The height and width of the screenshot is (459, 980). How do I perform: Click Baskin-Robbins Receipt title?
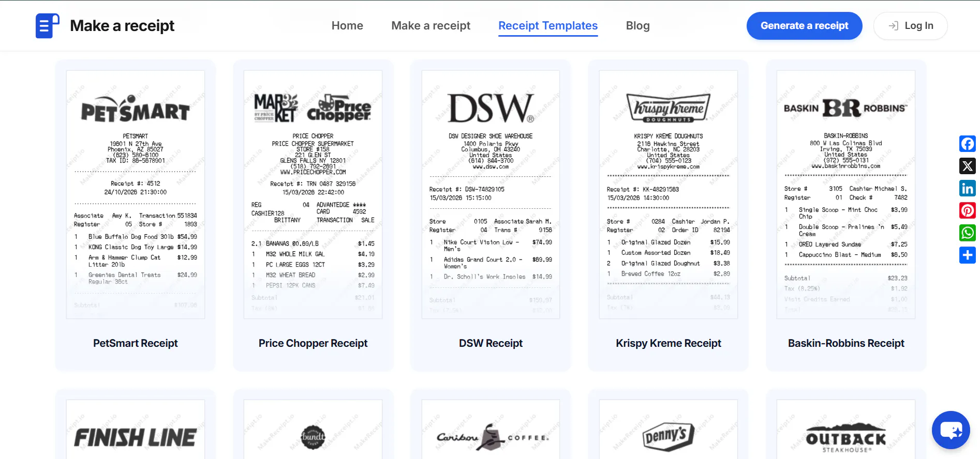pyautogui.click(x=846, y=343)
